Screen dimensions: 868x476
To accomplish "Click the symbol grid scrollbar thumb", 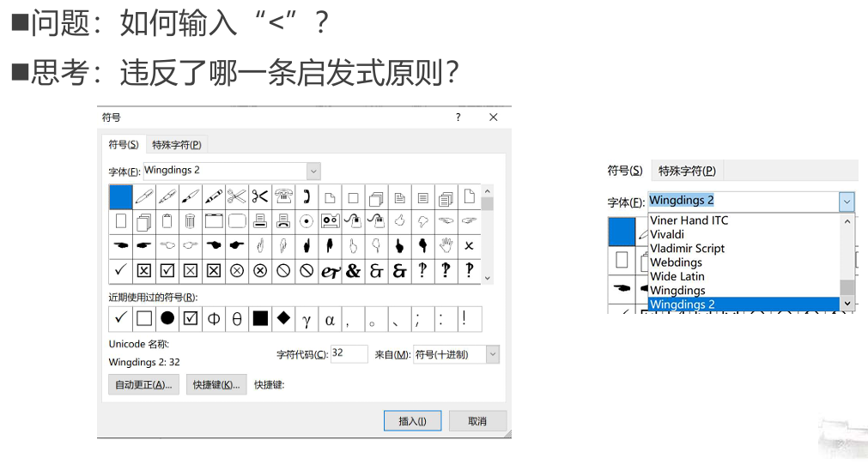I will coord(487,204).
